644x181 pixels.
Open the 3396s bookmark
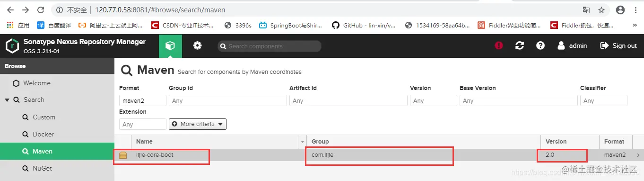(x=238, y=25)
